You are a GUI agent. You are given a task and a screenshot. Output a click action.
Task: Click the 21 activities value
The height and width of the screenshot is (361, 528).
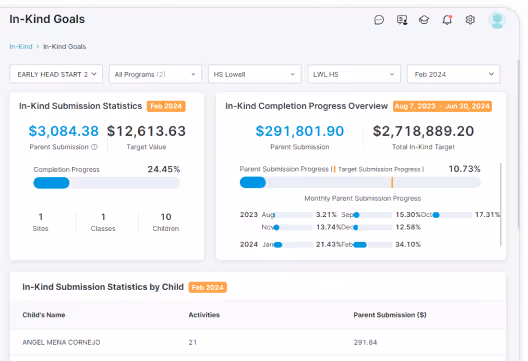tap(193, 342)
